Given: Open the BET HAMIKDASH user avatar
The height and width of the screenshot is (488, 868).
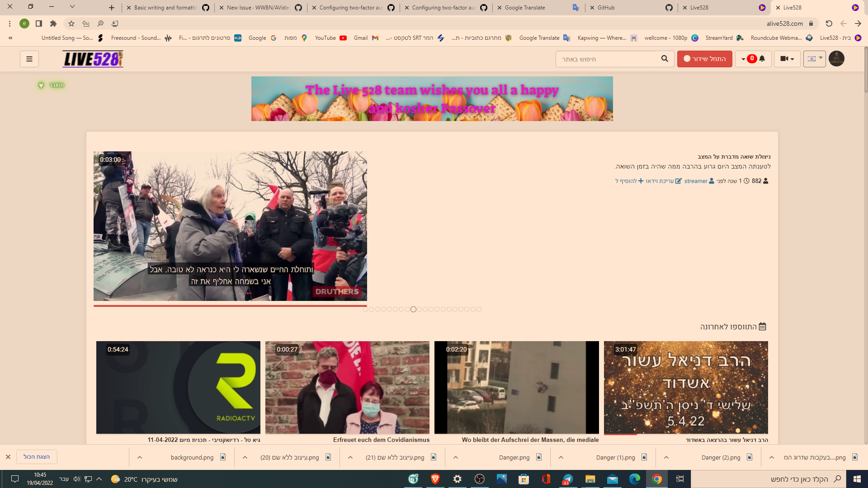Looking at the screenshot, I should pos(837,59).
